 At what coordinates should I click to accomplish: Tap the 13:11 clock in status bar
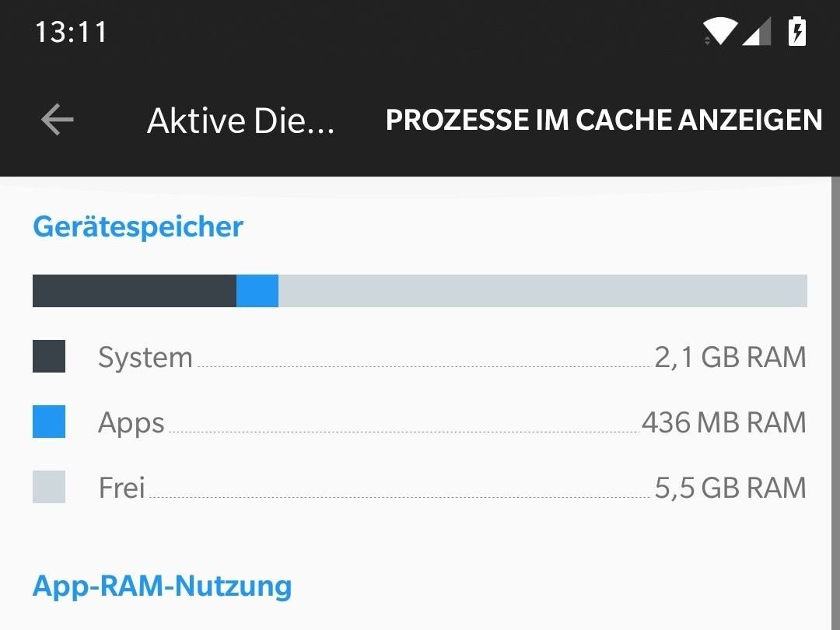point(71,32)
